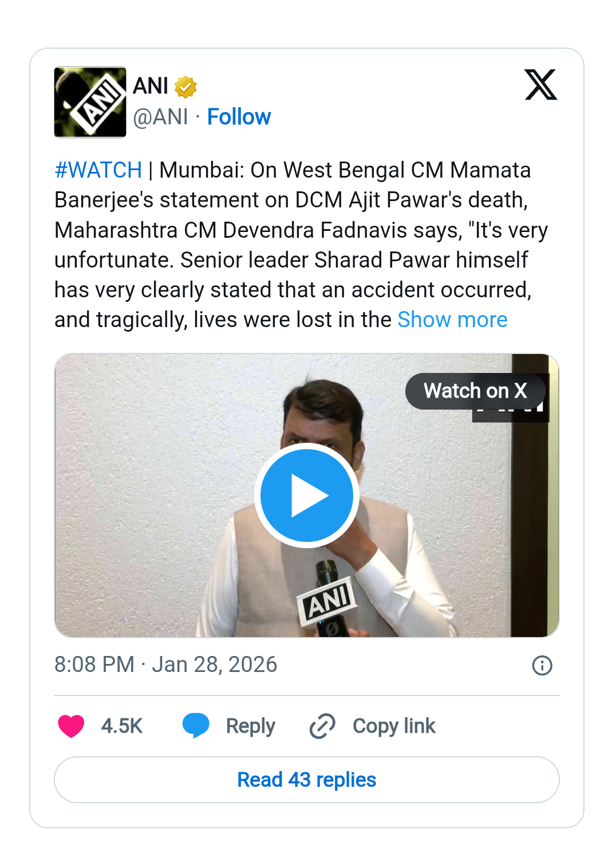This screenshot has width=616, height=849.
Task: Click the tweet info icon
Action: click(x=542, y=666)
